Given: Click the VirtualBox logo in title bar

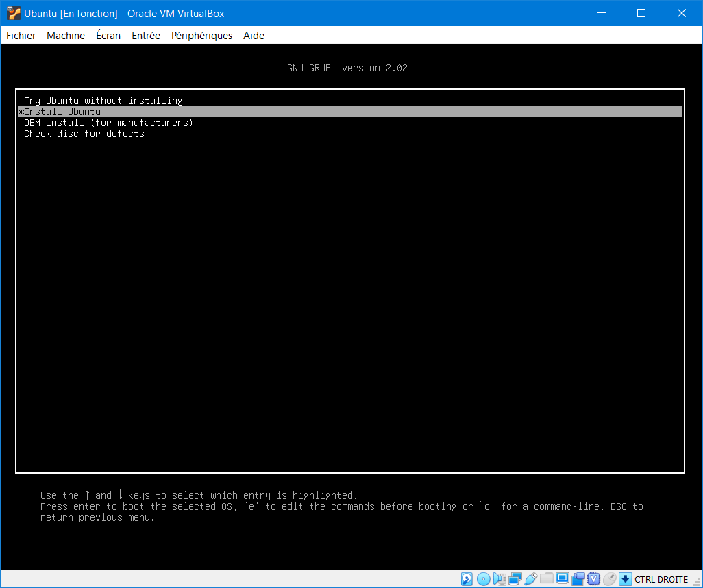Looking at the screenshot, I should [x=14, y=14].
